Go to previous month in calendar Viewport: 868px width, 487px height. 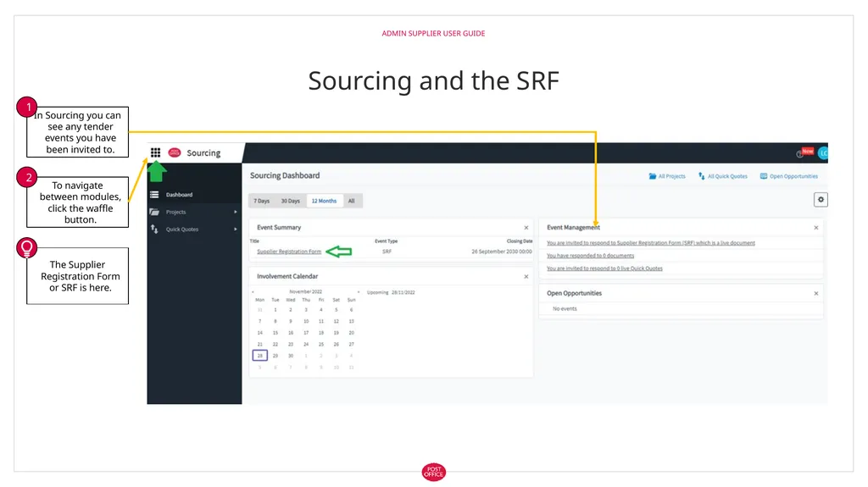[x=253, y=291]
